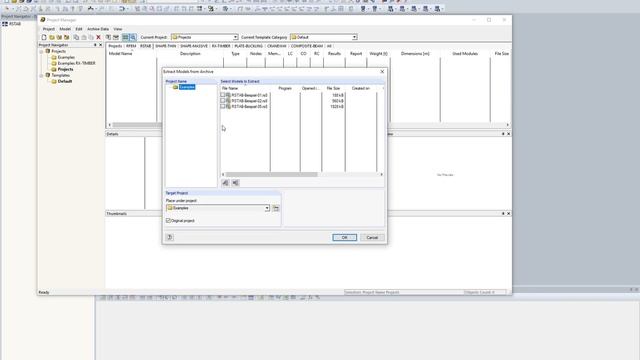This screenshot has width=640, height=360.
Task: Click the copy icon in Project Manager toolbar
Action: pos(76,37)
